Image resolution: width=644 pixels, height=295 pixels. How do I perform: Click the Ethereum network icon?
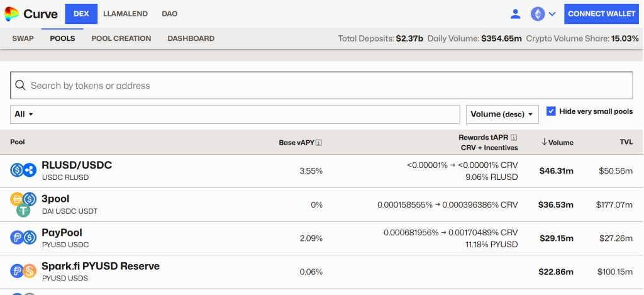pos(538,14)
